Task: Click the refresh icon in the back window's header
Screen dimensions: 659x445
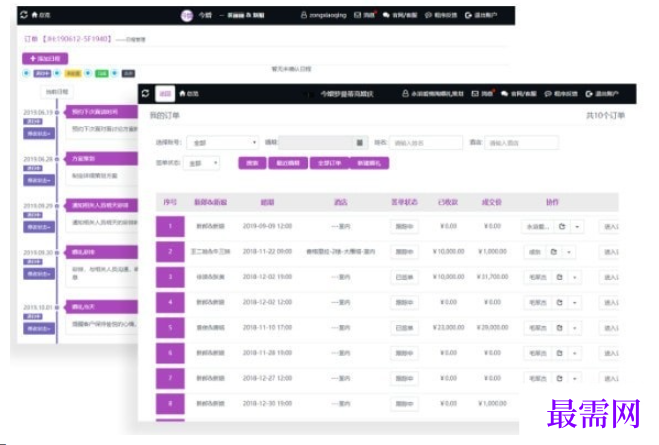Action: (24, 15)
